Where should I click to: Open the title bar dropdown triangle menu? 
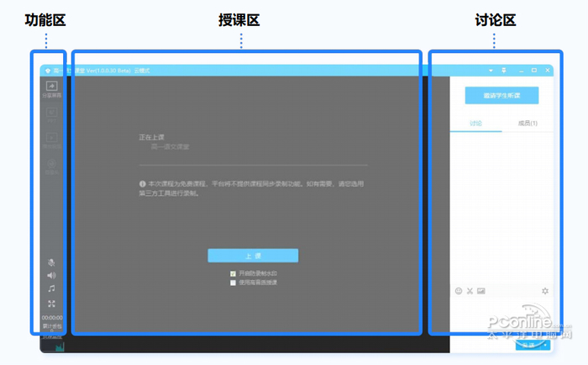click(x=491, y=71)
